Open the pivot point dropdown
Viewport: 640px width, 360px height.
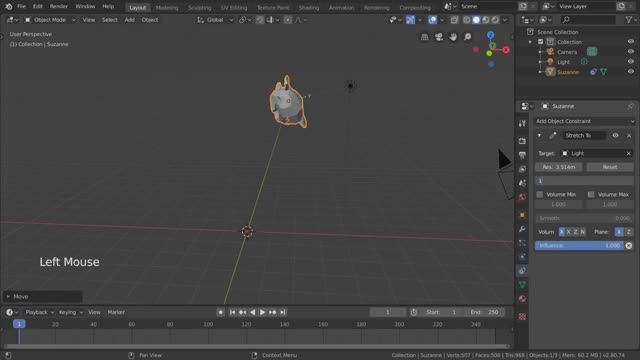[245, 20]
